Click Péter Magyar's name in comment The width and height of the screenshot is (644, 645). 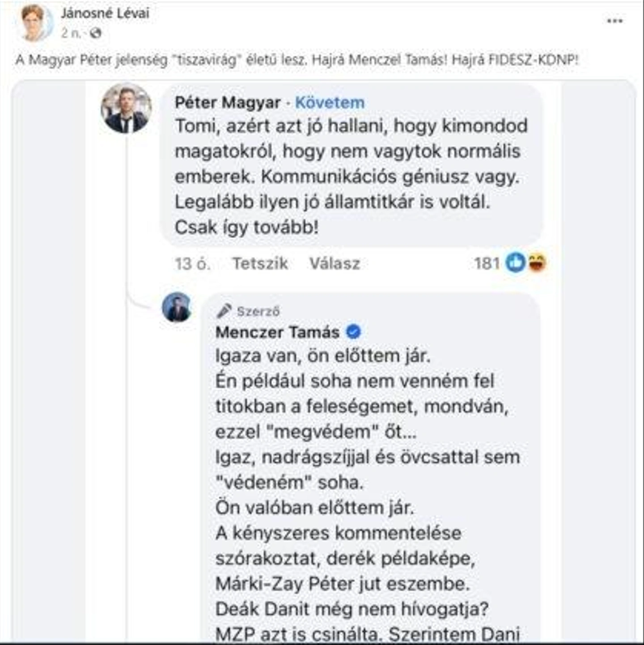click(228, 103)
